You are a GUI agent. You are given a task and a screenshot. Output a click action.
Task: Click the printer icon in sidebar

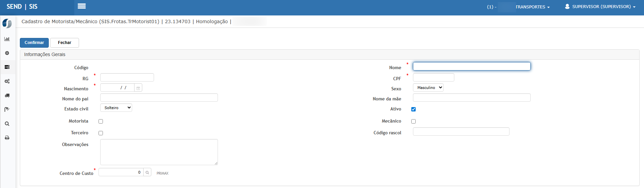pyautogui.click(x=7, y=138)
